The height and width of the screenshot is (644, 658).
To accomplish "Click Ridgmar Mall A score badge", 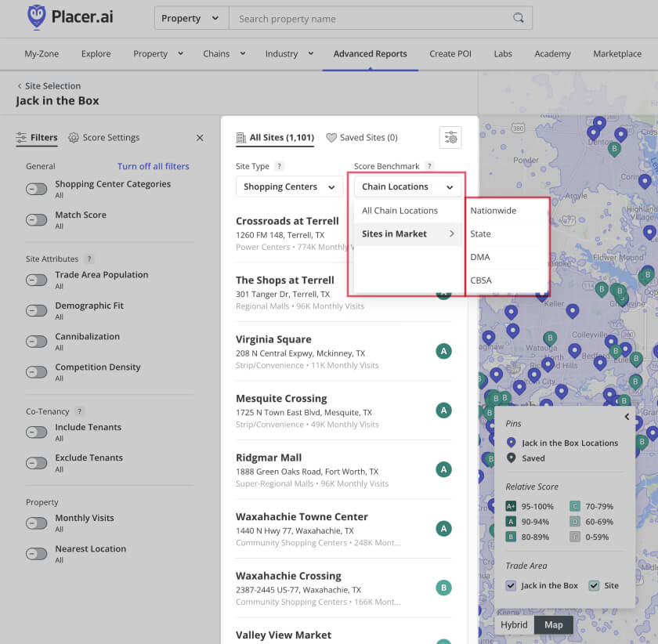I will 443,469.
